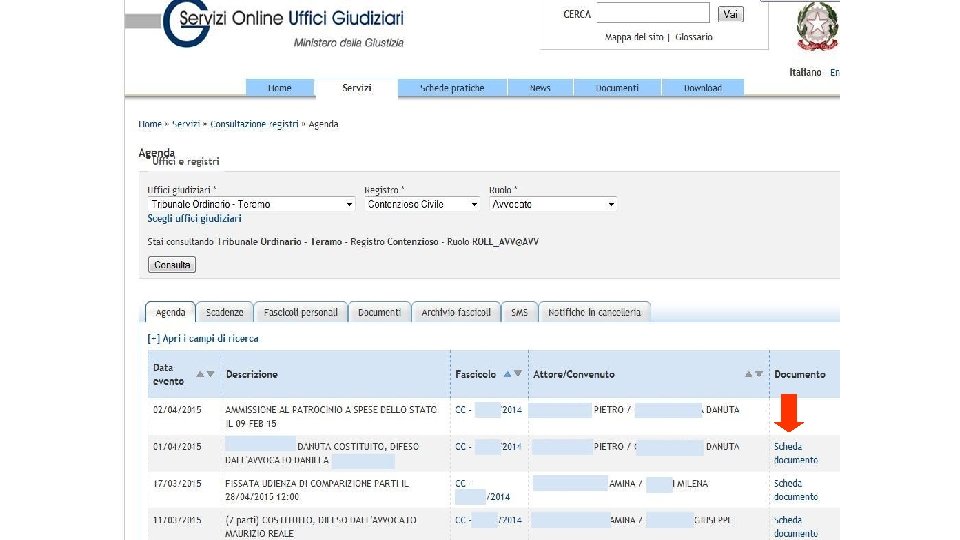Sort Fascicolo column ascending arrow
The width and height of the screenshot is (960, 540).
[507, 374]
